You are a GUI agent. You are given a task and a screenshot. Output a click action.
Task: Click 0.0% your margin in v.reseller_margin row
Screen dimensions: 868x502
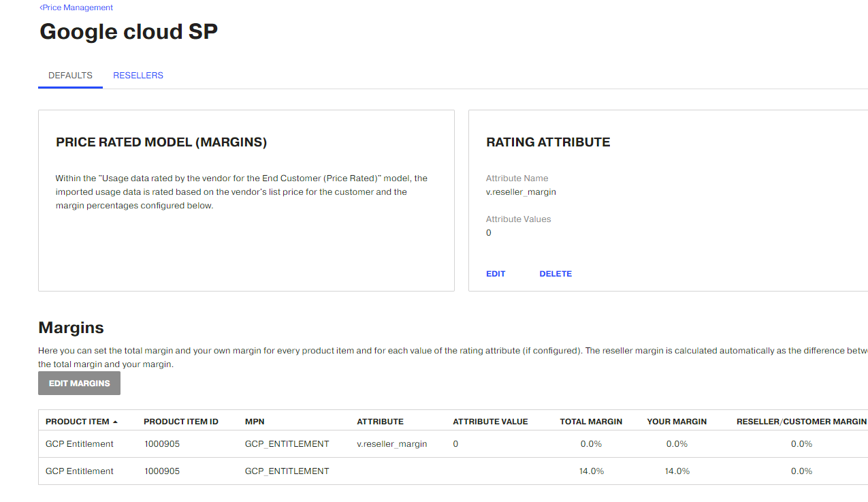pyautogui.click(x=677, y=444)
